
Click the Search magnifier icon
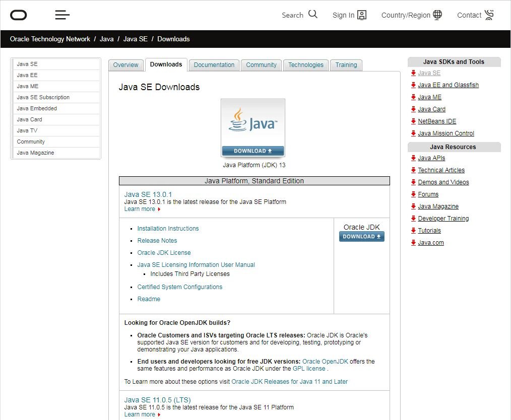312,14
